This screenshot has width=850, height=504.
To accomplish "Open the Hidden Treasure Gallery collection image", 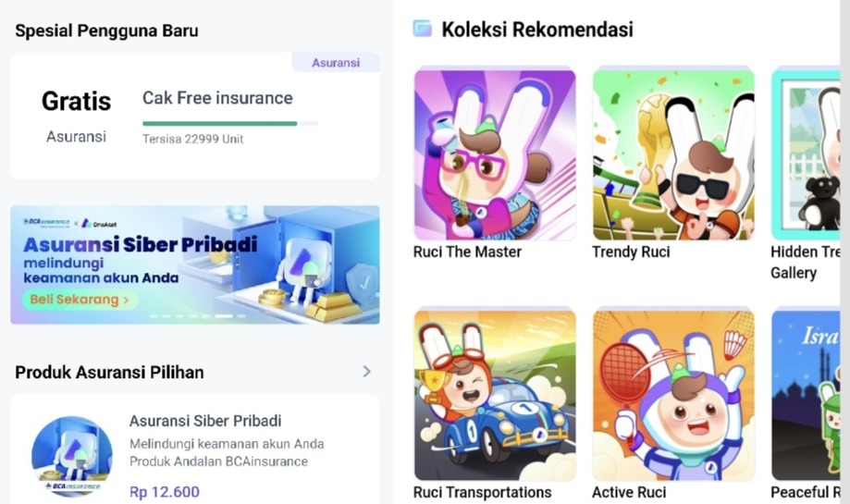I will point(806,154).
